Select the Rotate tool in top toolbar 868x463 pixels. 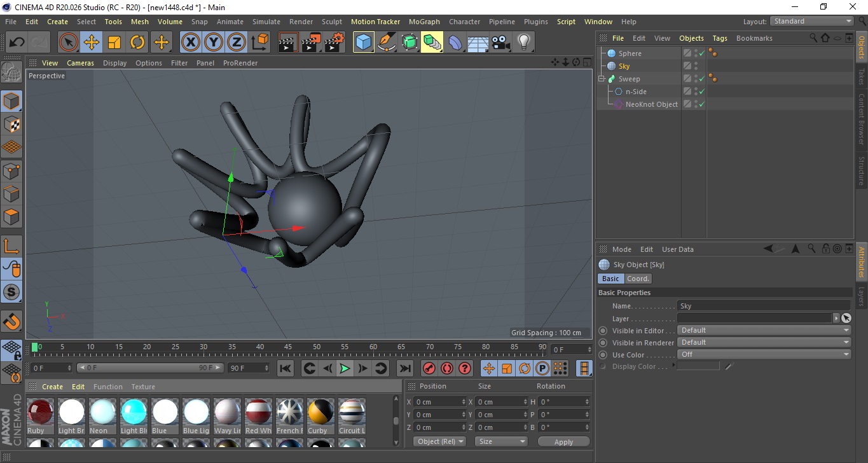pos(137,43)
